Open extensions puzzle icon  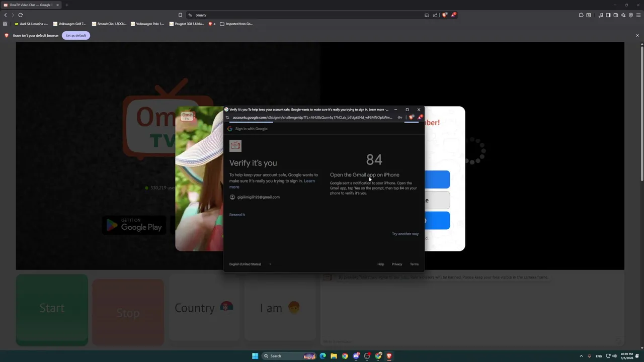pos(581,15)
